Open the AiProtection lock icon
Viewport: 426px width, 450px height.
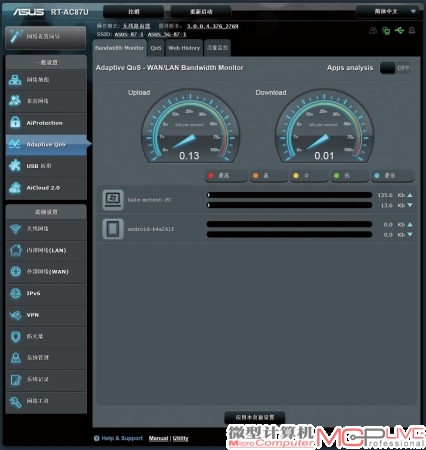tap(15, 122)
